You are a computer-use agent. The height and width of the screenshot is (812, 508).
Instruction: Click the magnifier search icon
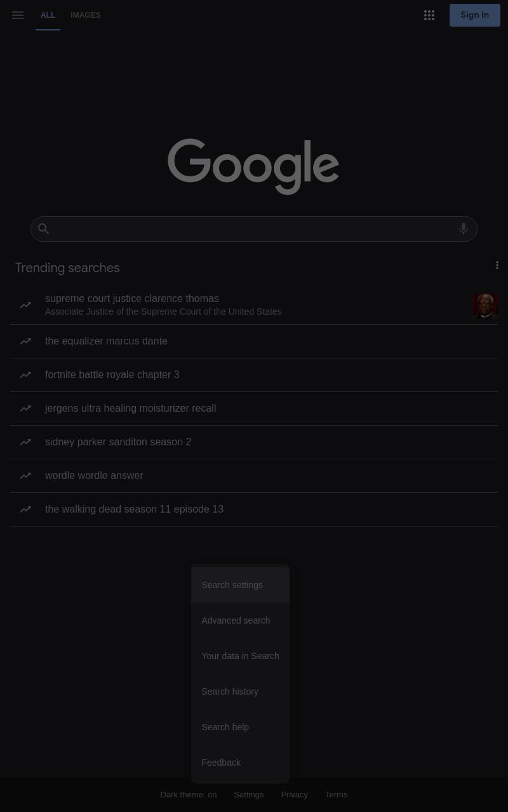44,229
